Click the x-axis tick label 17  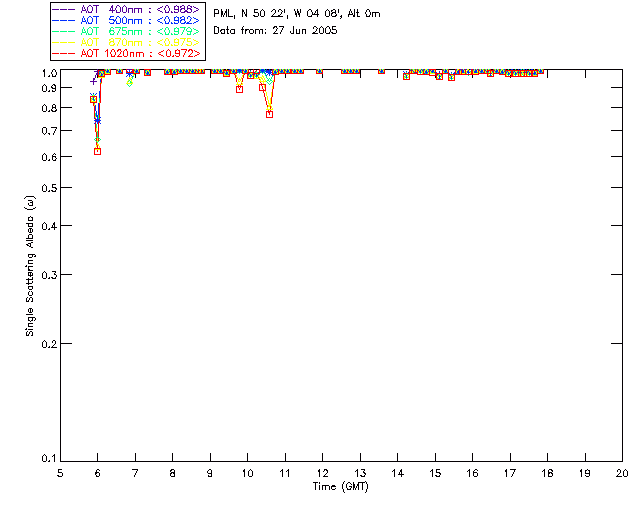pos(510,473)
